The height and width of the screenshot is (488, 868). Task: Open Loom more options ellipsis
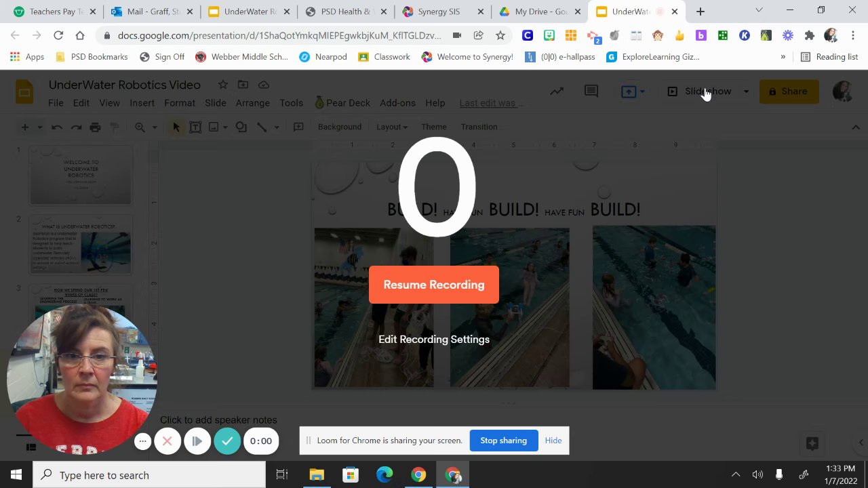142,441
